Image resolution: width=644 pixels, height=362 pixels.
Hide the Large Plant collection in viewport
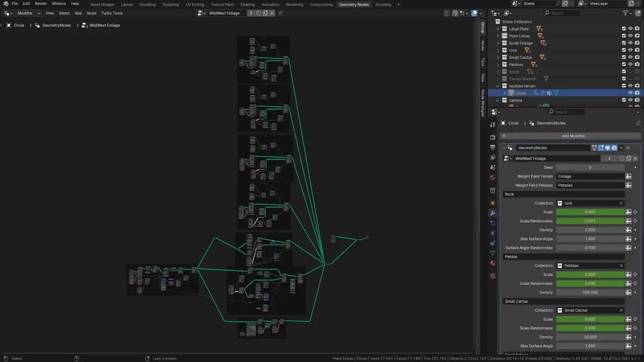click(x=630, y=29)
